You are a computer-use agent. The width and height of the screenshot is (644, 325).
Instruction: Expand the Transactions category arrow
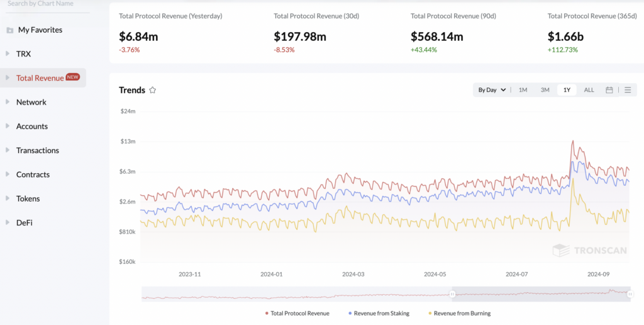(x=8, y=150)
